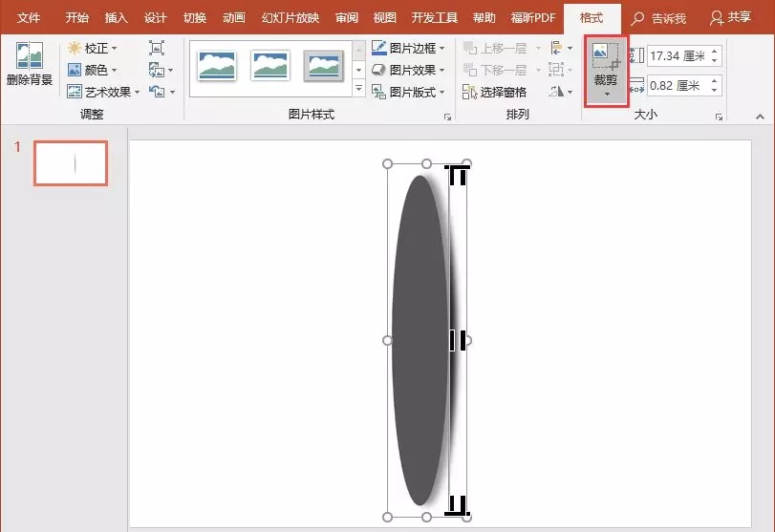
Task: Switch to the 视图 view tab
Action: 385,18
